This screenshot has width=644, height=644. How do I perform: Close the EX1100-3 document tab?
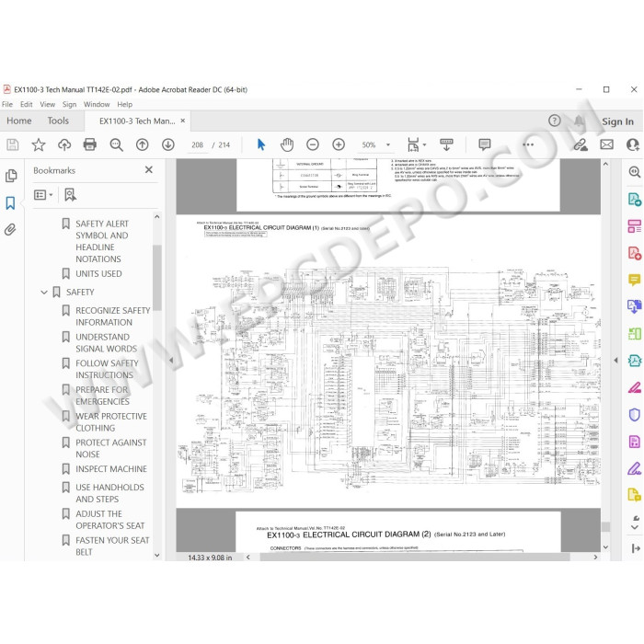click(x=183, y=121)
